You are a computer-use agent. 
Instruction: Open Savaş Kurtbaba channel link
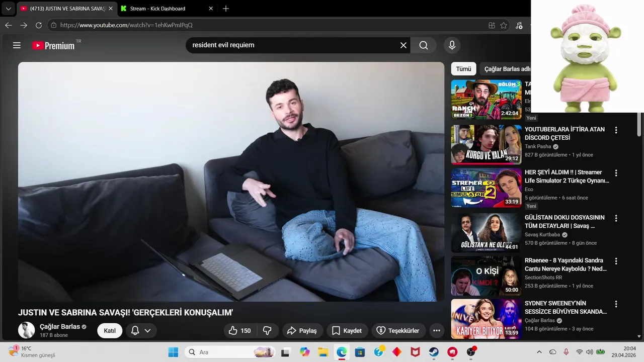tap(543, 234)
